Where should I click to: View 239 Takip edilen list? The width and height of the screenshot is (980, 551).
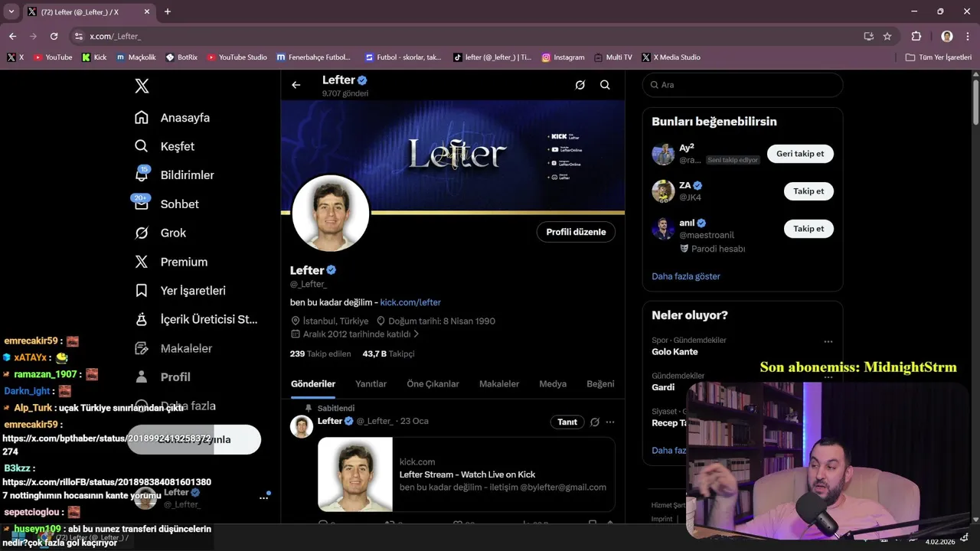[320, 354]
